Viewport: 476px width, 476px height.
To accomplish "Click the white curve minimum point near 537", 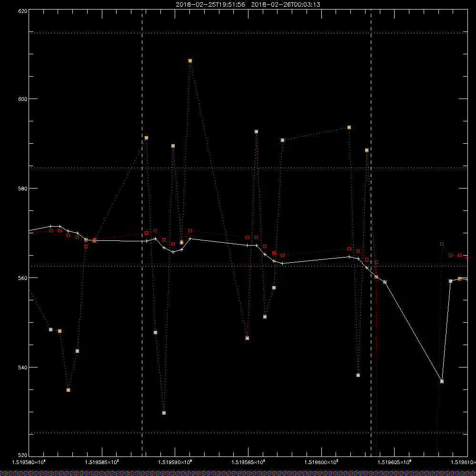I will pos(442,381).
